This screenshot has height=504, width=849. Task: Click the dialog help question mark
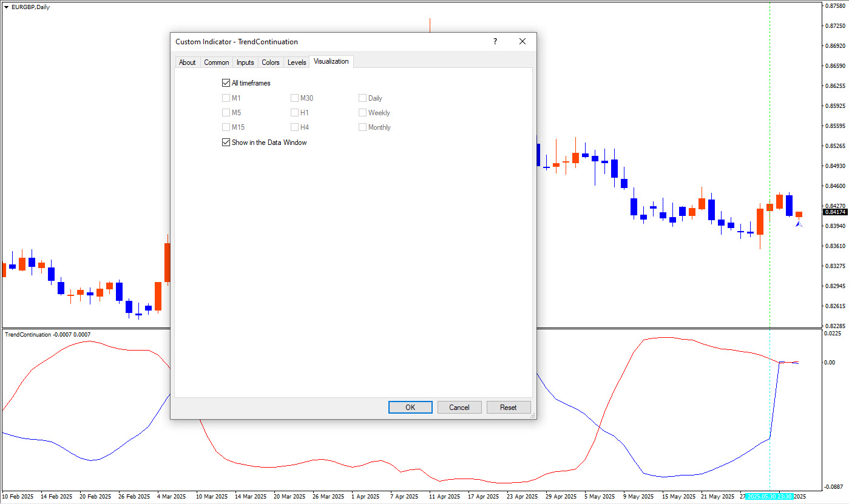pos(495,42)
